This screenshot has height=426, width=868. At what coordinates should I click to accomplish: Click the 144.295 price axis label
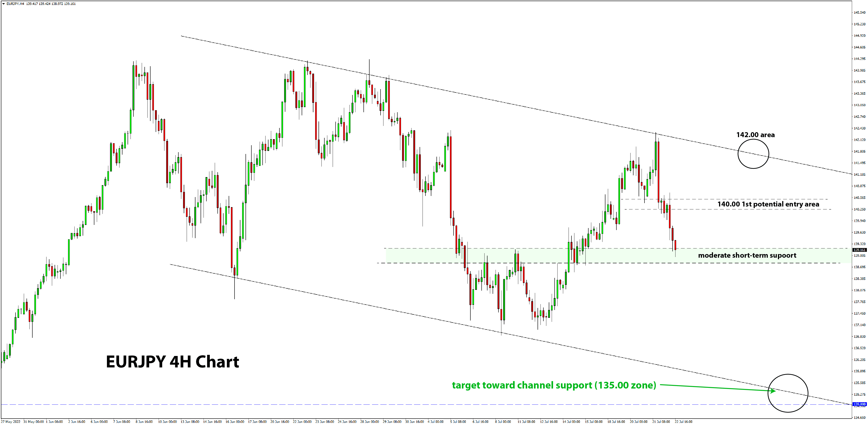pyautogui.click(x=859, y=59)
